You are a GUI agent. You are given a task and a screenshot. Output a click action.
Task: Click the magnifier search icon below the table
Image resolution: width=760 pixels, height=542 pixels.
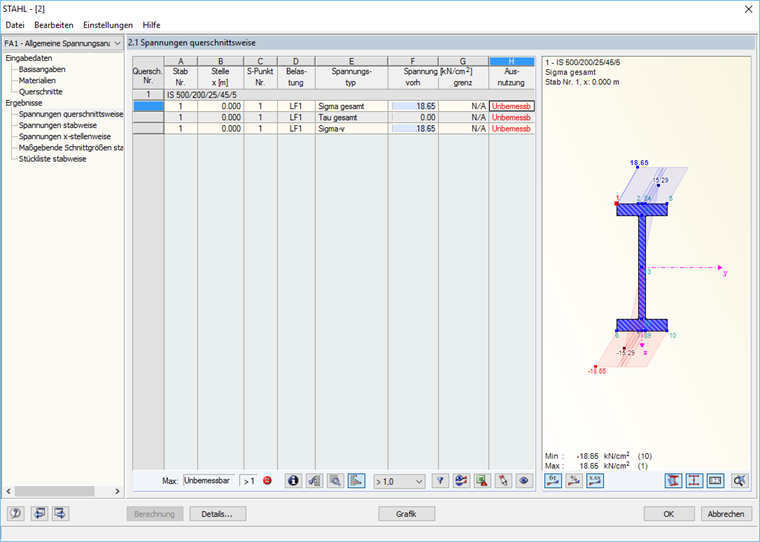[335, 481]
